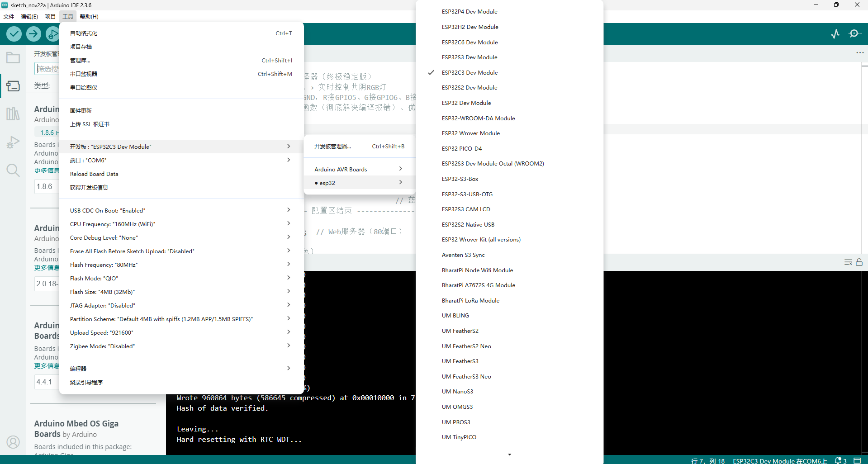868x464 pixels.
Task: Expand Upload Speed 921600 option
Action: [x=181, y=332]
